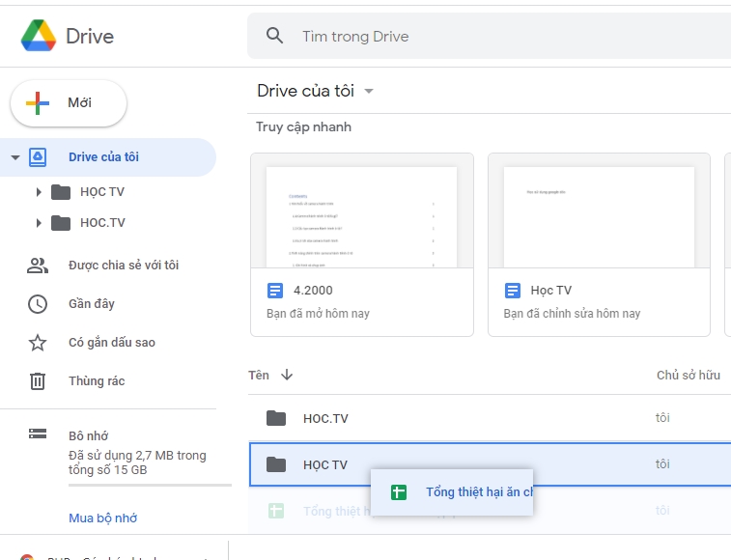Select the 'HOC.TV' folder row
The height and width of the screenshot is (560, 731).
click(x=490, y=418)
